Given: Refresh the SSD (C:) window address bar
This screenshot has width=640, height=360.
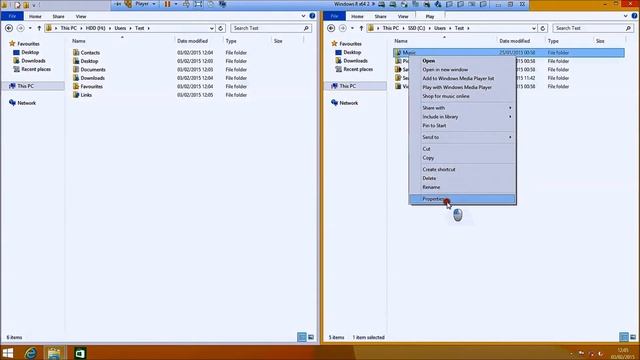Looking at the screenshot, I should (542, 28).
